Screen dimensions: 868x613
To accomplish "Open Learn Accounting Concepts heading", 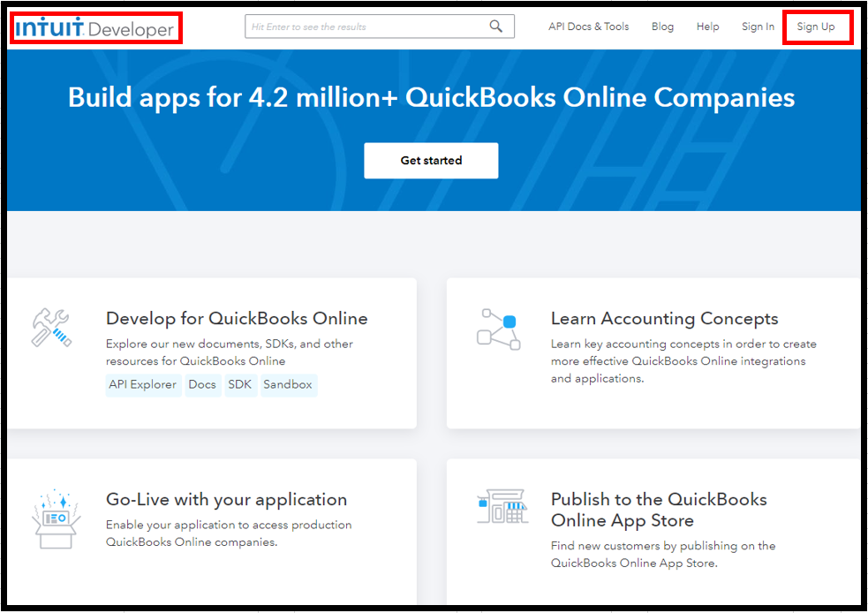I will click(x=664, y=319).
